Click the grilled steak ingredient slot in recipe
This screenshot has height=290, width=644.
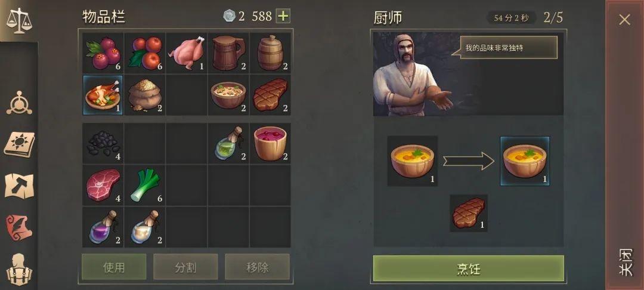469,213
